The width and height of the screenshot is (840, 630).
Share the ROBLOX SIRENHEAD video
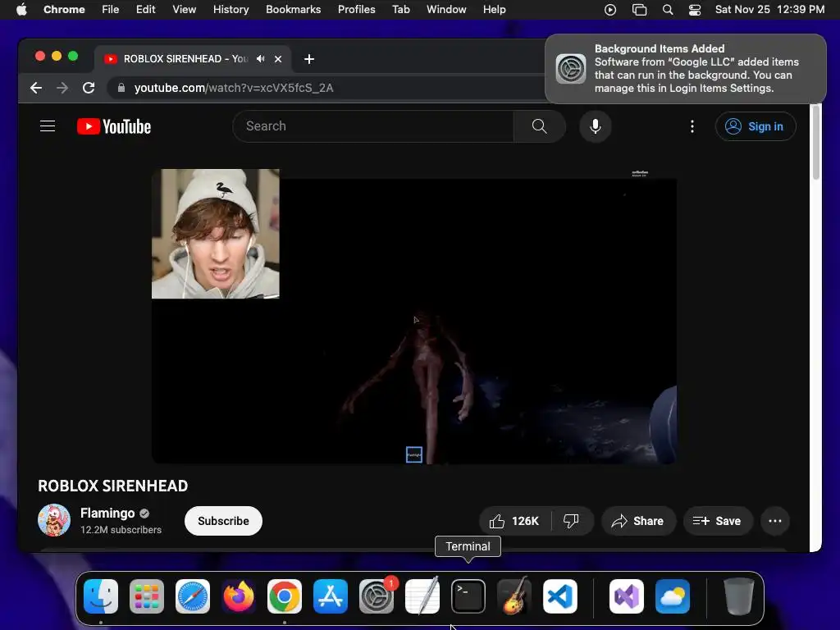(x=638, y=521)
